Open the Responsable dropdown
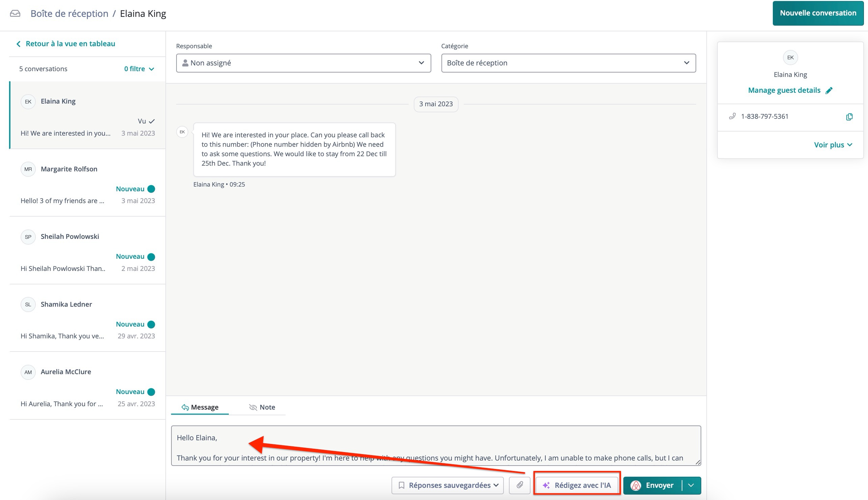The width and height of the screenshot is (868, 500). [x=303, y=63]
